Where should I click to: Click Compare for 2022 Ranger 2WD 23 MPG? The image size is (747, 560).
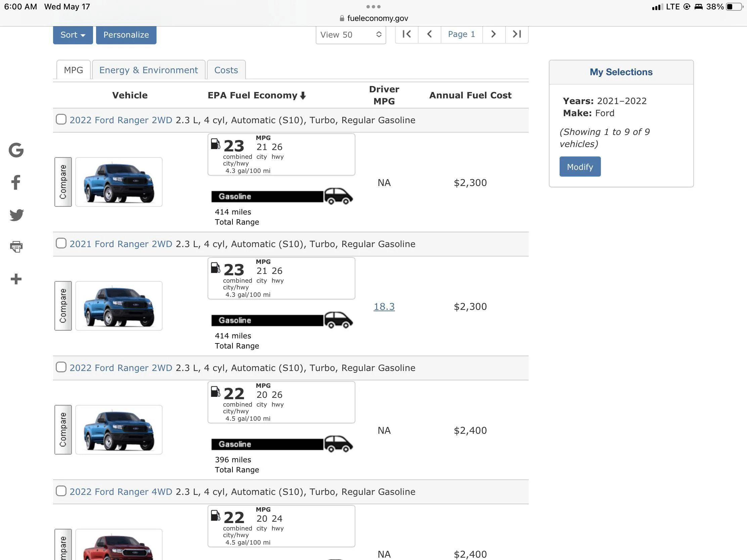point(63,182)
